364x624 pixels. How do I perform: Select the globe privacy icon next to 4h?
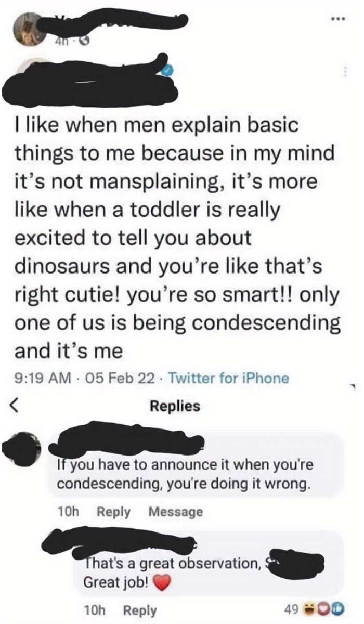point(84,40)
